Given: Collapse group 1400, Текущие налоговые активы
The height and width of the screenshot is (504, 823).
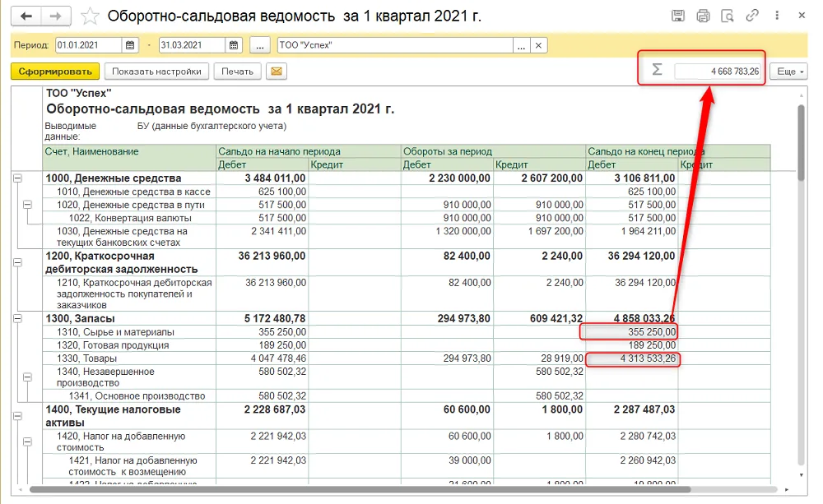Looking at the screenshot, I should [17, 416].
